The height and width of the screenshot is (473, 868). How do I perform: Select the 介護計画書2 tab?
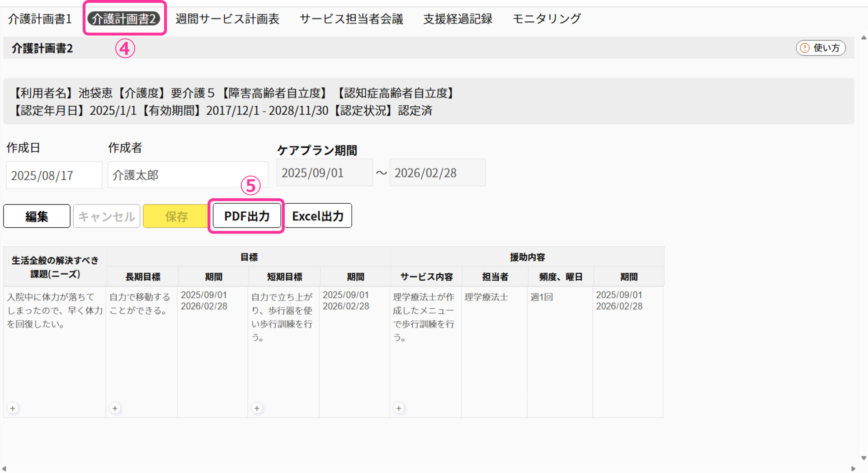coord(124,19)
